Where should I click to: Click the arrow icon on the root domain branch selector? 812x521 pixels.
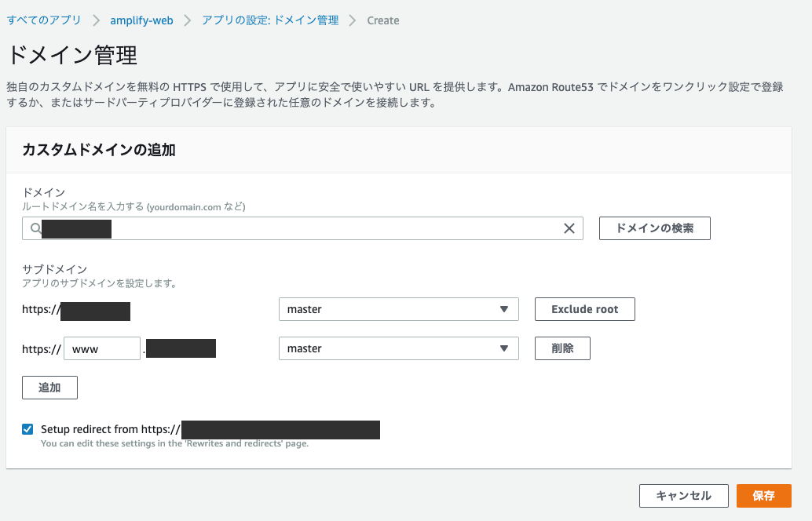pyautogui.click(x=504, y=309)
